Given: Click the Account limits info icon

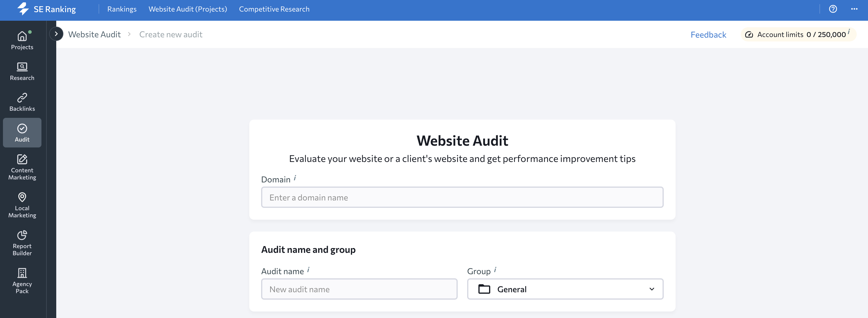Looking at the screenshot, I should [848, 31].
